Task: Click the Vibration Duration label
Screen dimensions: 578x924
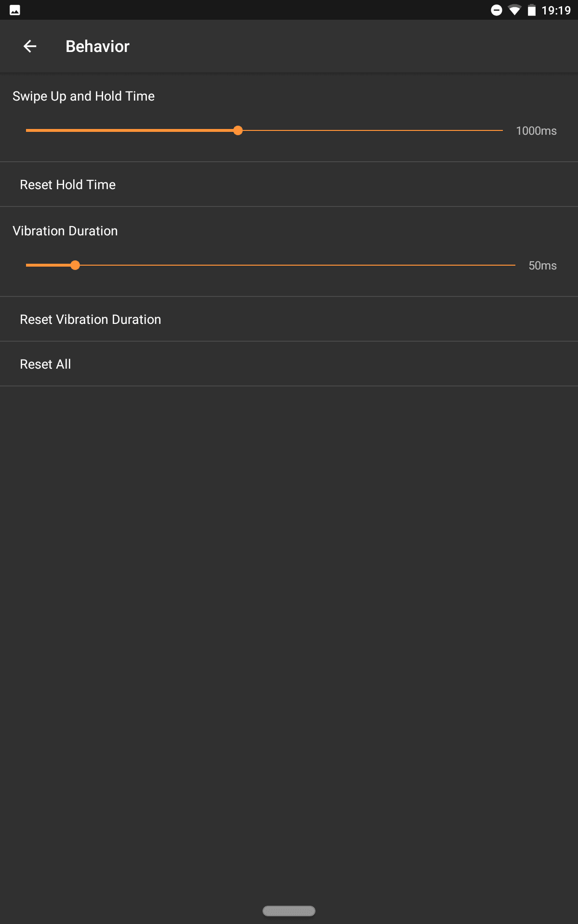Action: 65,231
